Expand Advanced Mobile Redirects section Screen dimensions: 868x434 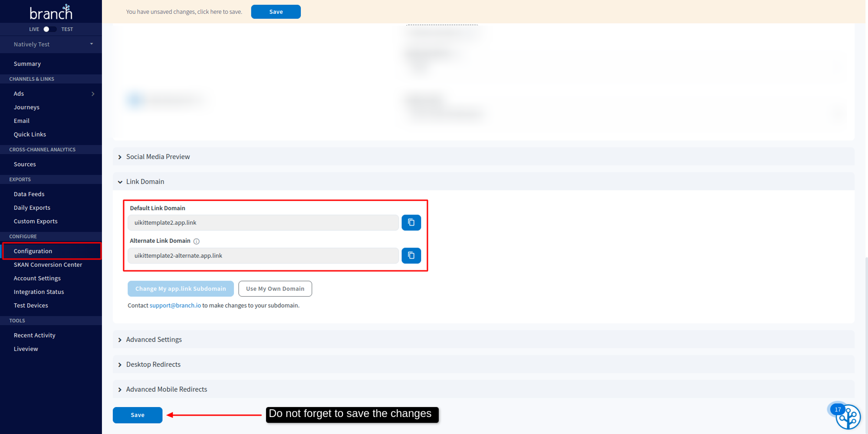coord(166,389)
